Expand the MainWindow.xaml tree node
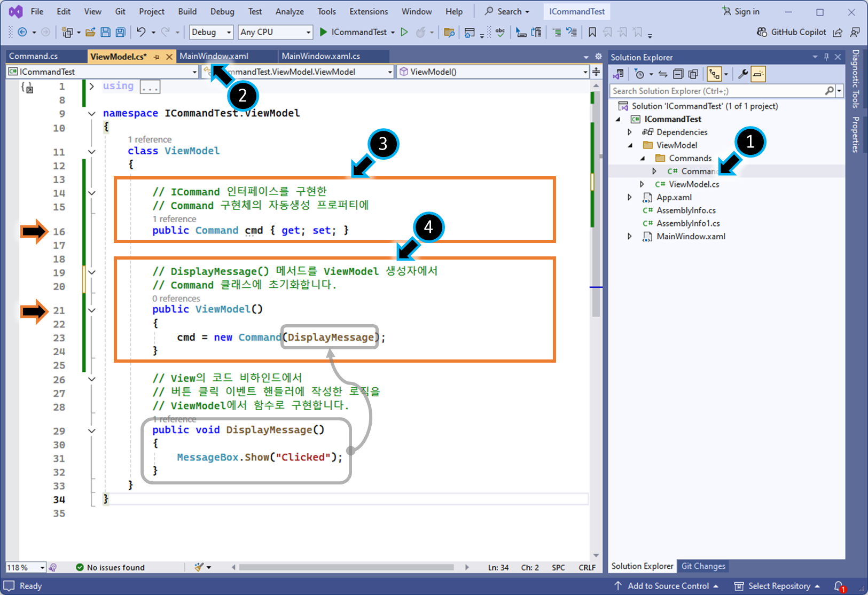 630,236
